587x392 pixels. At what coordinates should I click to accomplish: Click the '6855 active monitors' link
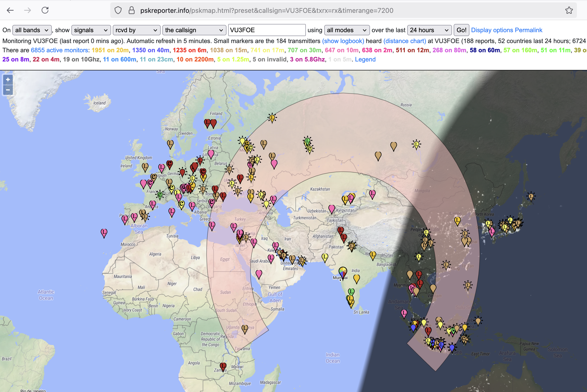click(x=60, y=50)
